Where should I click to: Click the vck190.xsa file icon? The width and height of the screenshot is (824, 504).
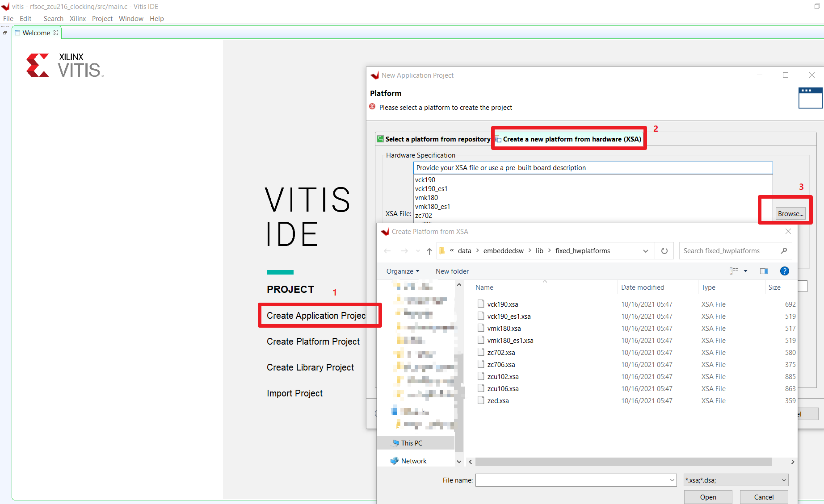[x=481, y=304]
